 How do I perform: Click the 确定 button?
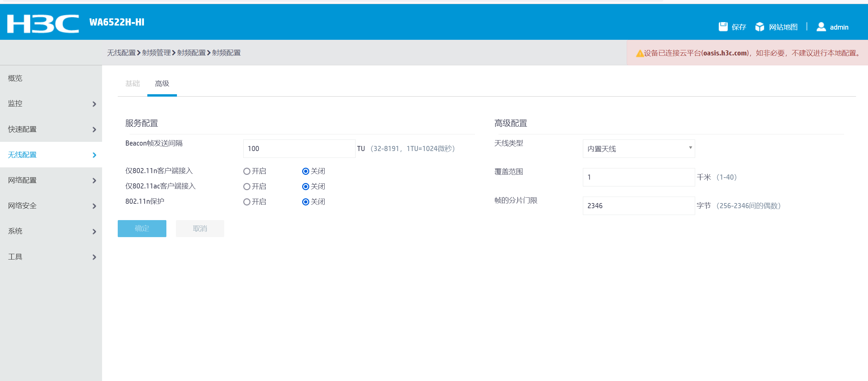(142, 229)
